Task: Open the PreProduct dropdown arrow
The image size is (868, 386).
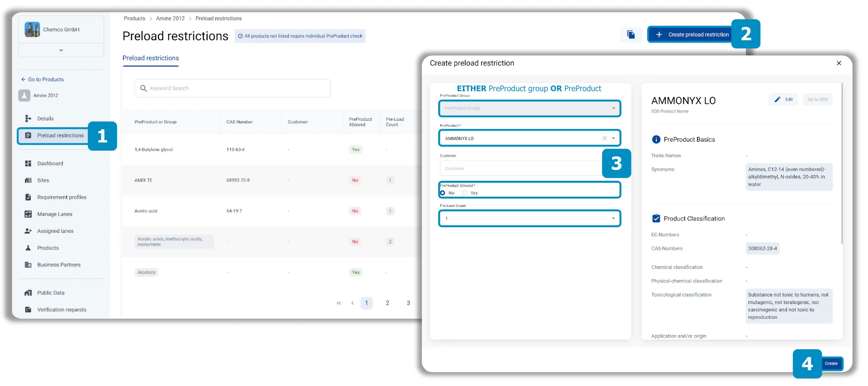Action: tap(613, 138)
